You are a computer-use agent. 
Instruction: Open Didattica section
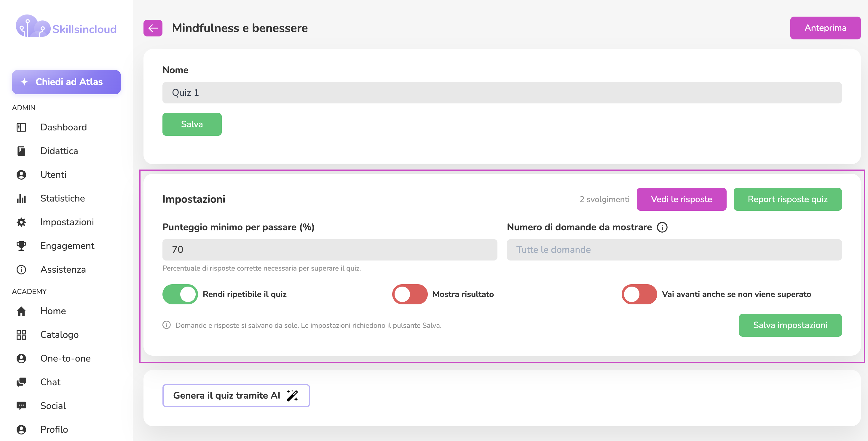tap(59, 151)
